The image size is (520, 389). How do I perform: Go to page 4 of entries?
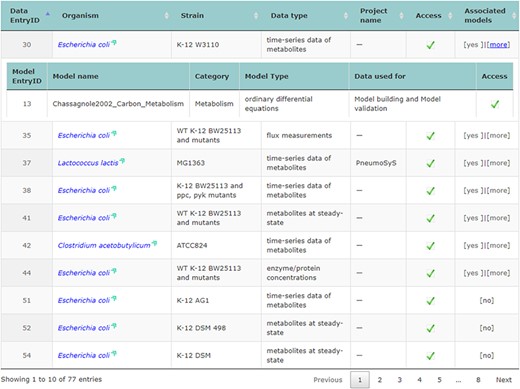[419, 380]
